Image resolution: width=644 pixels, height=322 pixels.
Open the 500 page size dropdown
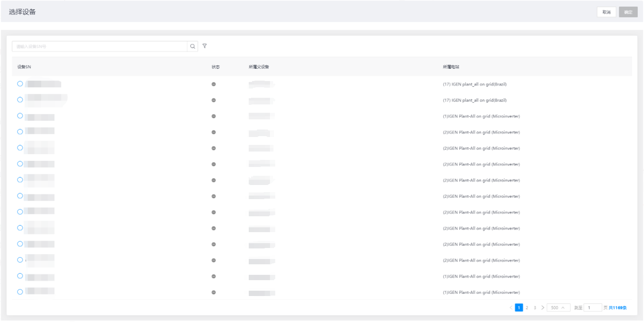coord(558,307)
